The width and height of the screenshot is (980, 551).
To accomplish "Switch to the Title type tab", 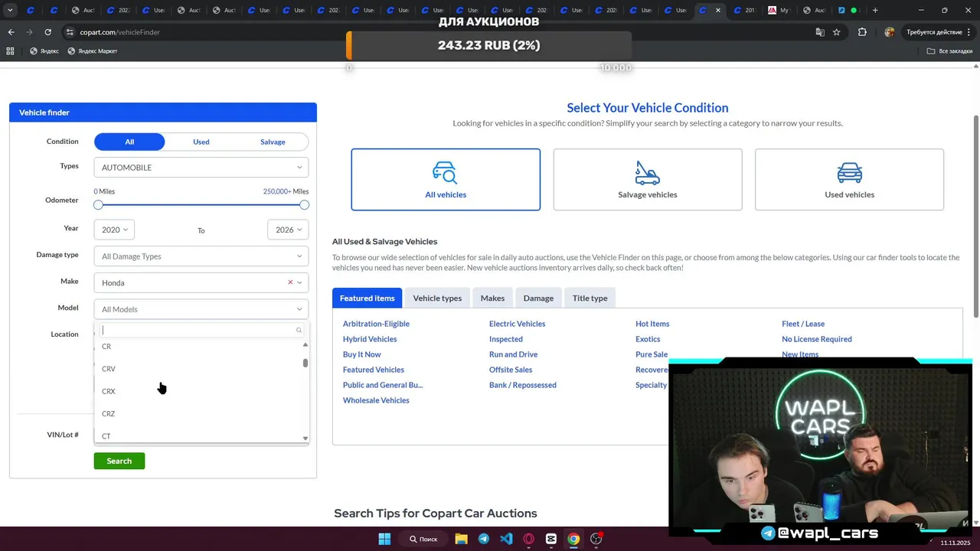I will 590,298.
